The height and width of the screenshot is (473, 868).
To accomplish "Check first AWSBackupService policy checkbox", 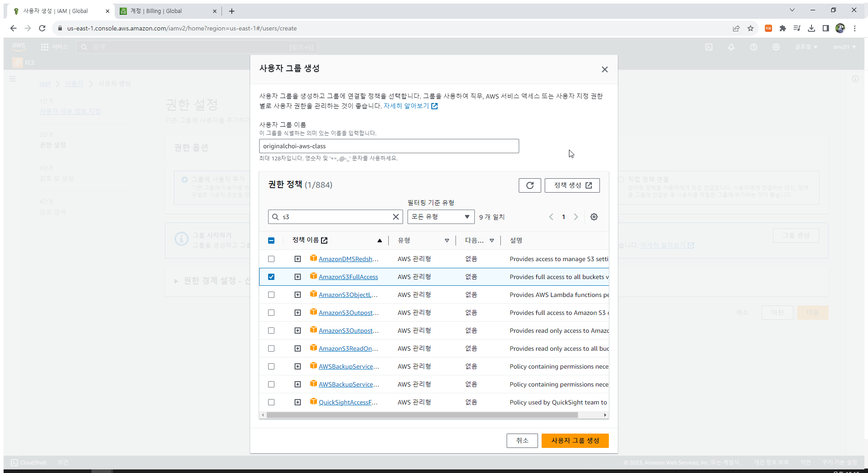I will 271,366.
